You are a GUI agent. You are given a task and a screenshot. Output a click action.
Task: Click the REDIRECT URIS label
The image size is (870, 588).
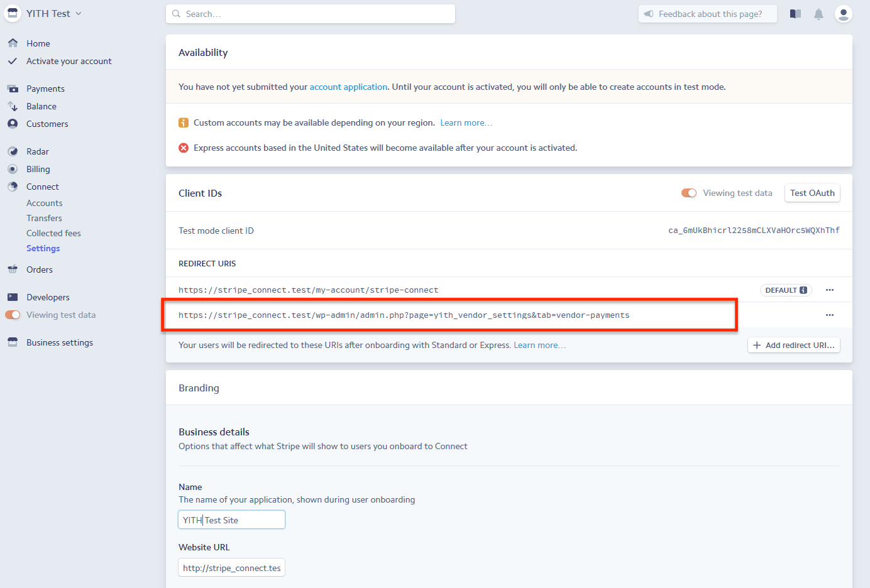[207, 263]
